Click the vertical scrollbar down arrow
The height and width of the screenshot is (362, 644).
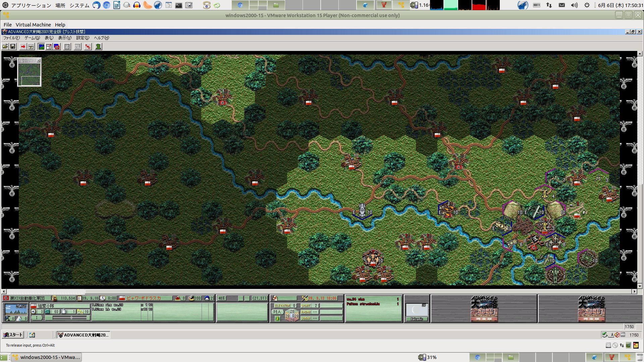point(640,286)
